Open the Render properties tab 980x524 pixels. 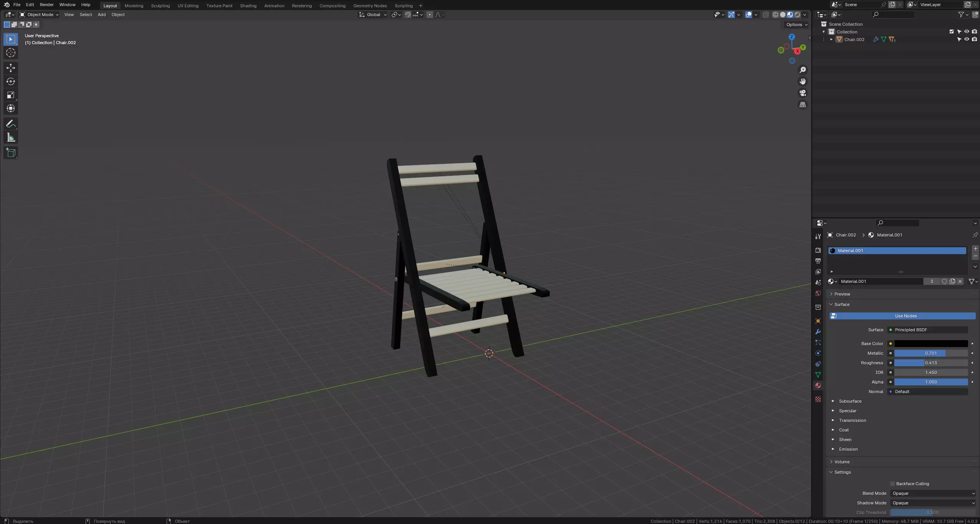pos(818,250)
